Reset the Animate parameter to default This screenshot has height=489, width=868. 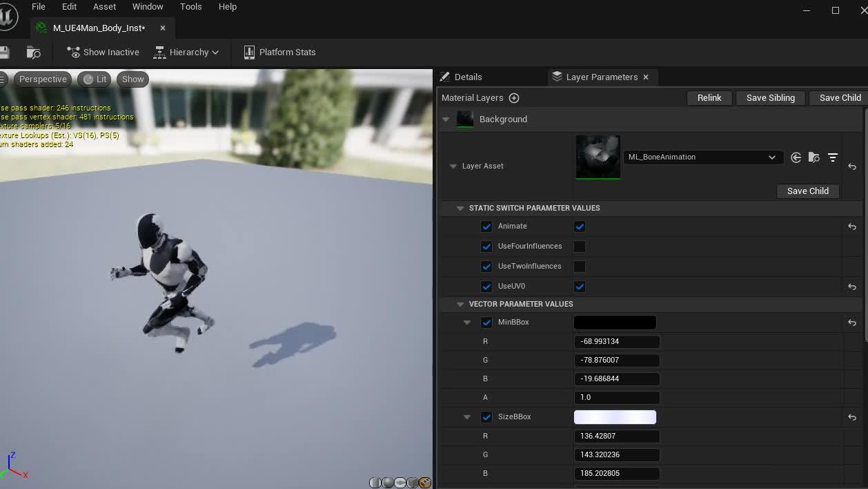(851, 226)
